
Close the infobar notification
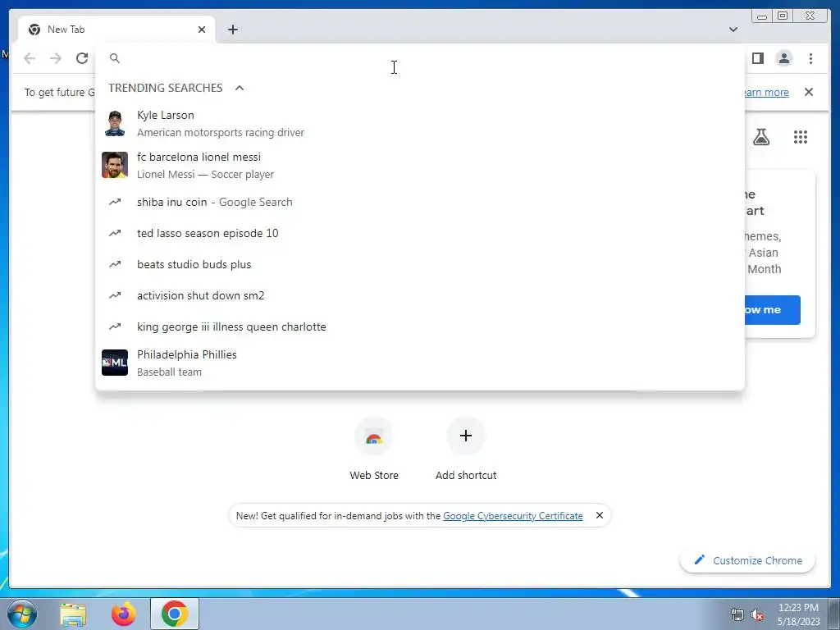(809, 92)
